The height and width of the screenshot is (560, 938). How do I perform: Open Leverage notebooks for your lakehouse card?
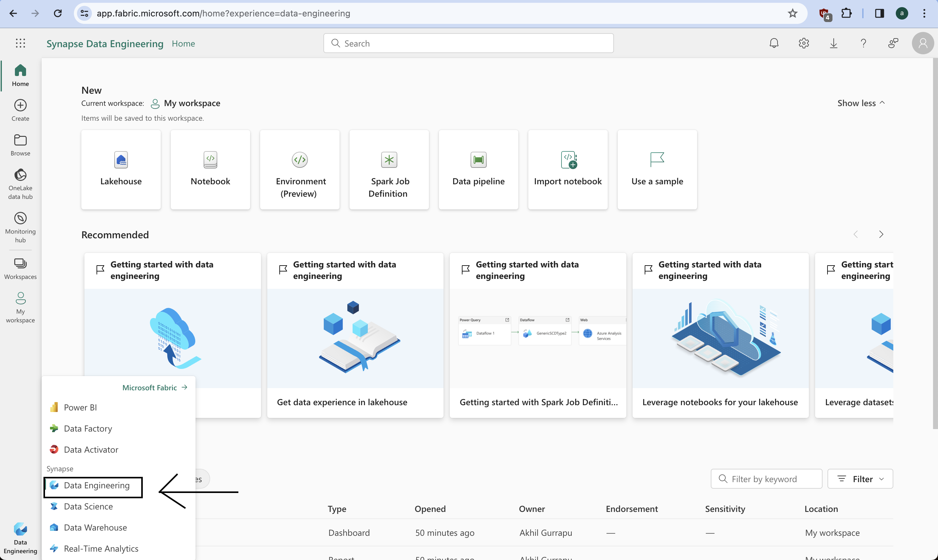click(721, 335)
